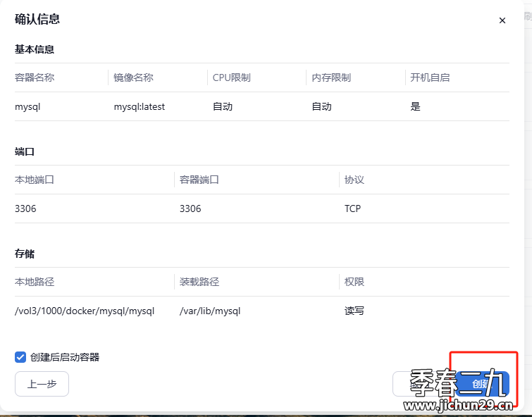This screenshot has height=417, width=532.
Task: Select image name mysql:latest
Action: [x=139, y=106]
